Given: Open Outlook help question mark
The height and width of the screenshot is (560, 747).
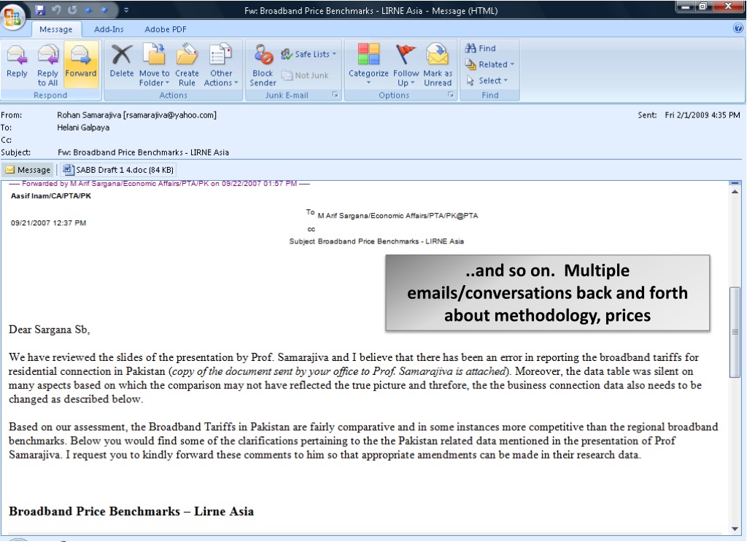Looking at the screenshot, I should click(738, 28).
